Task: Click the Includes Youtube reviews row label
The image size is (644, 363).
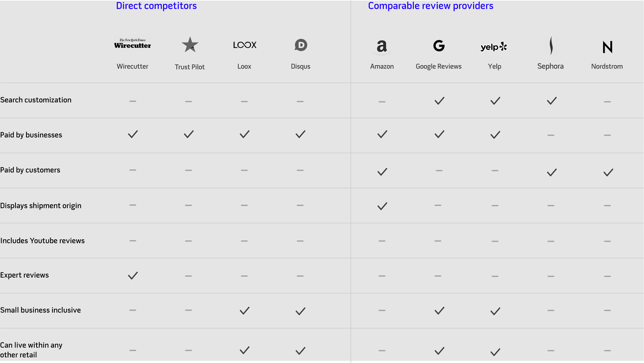Action: tap(42, 241)
